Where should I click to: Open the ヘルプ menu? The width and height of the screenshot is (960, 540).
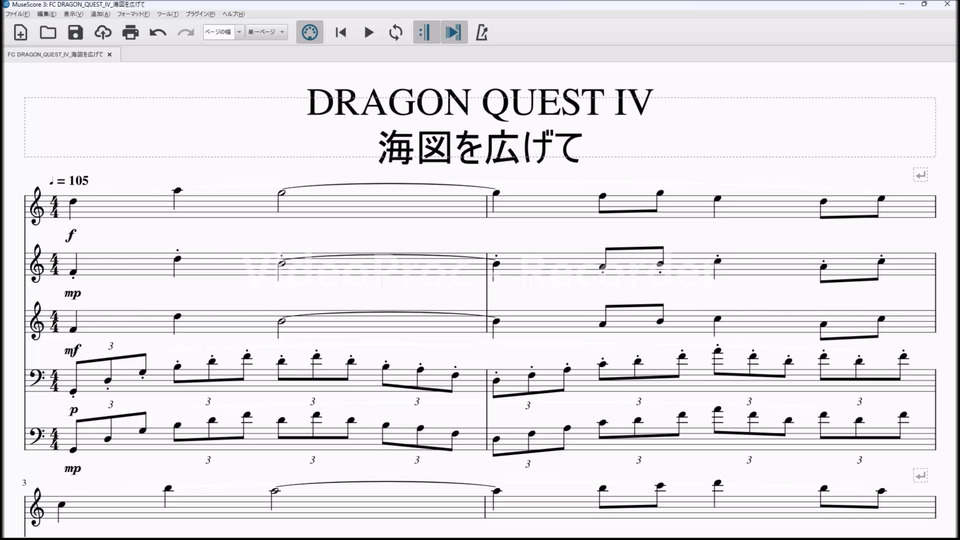coord(233,14)
